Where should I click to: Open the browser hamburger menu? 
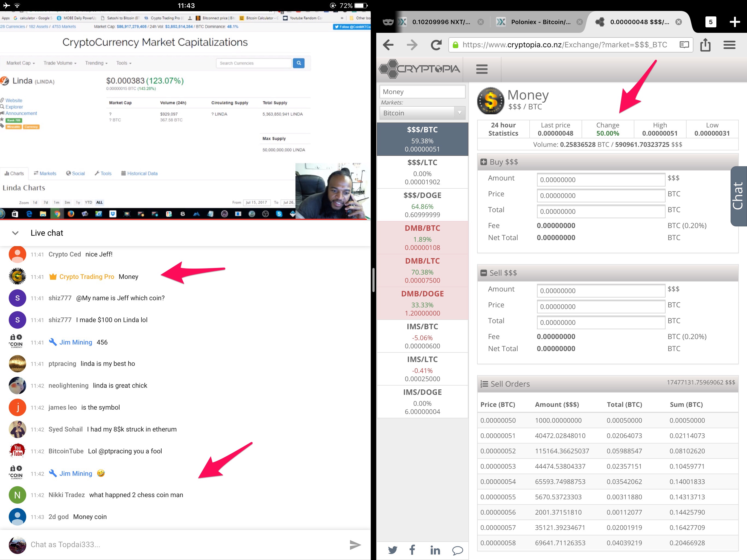point(730,45)
